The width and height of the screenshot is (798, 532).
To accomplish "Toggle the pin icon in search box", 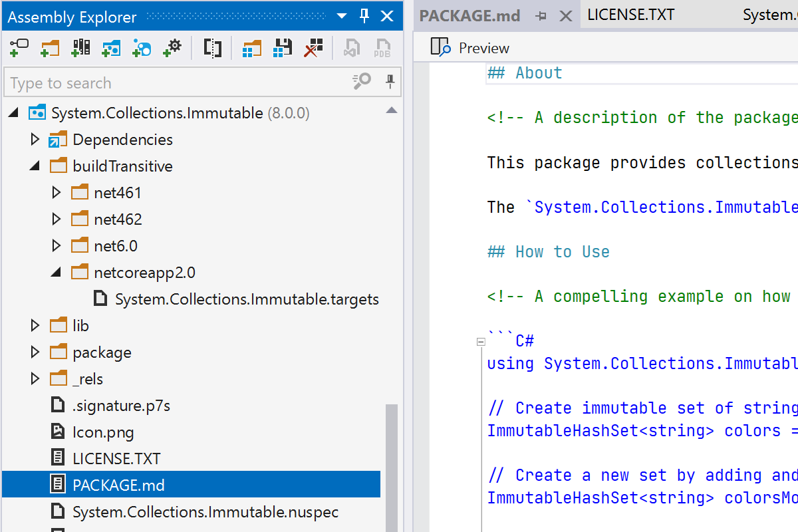I will pos(390,82).
